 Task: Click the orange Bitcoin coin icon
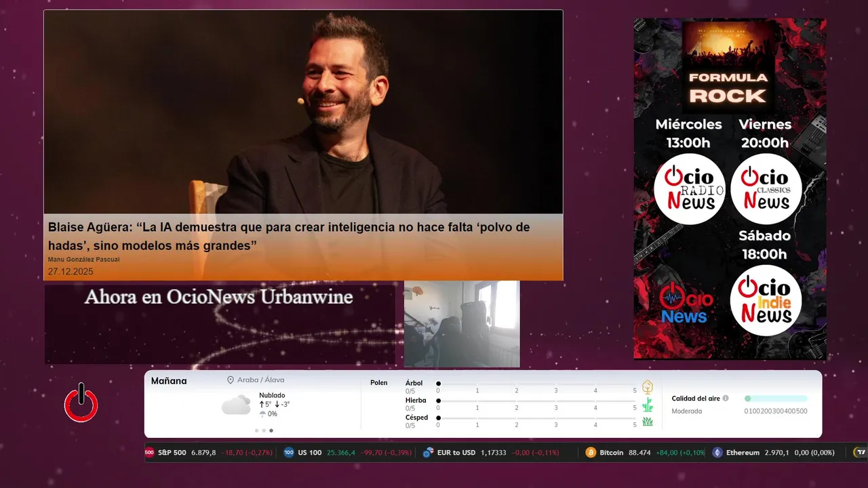[591, 453]
